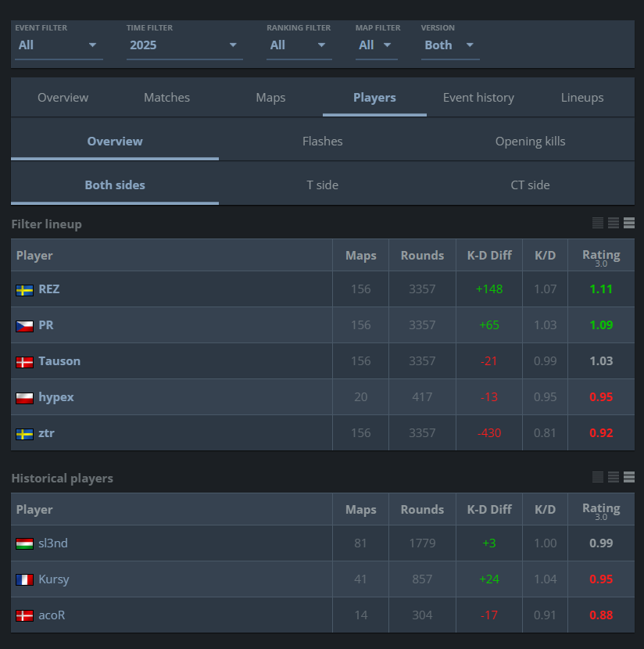Click Denmark flag next to Tauson

(24, 362)
